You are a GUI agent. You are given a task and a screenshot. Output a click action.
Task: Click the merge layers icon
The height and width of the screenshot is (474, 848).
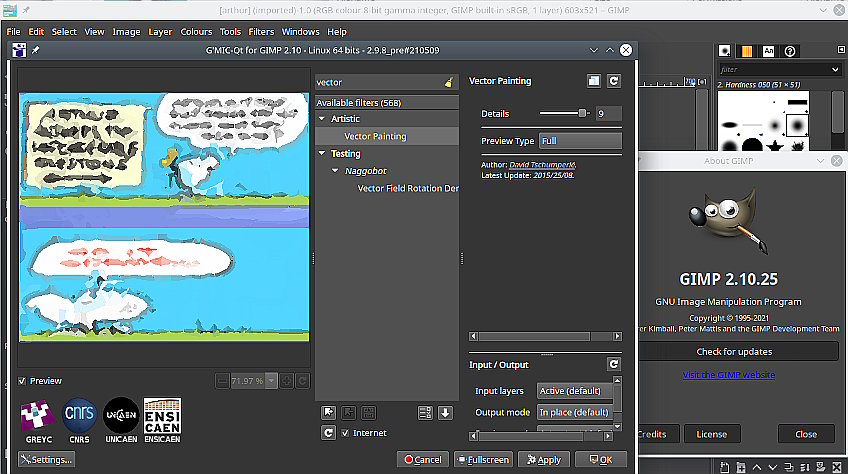click(x=805, y=467)
